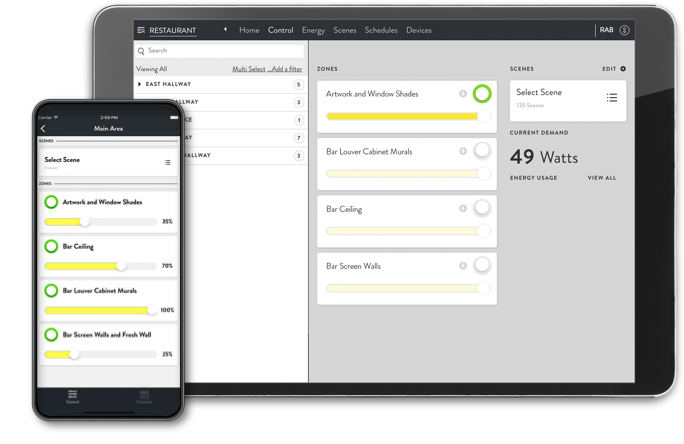Toggle the Artwork and Window Shades zone on tablet
684x444 pixels.
[x=482, y=94]
